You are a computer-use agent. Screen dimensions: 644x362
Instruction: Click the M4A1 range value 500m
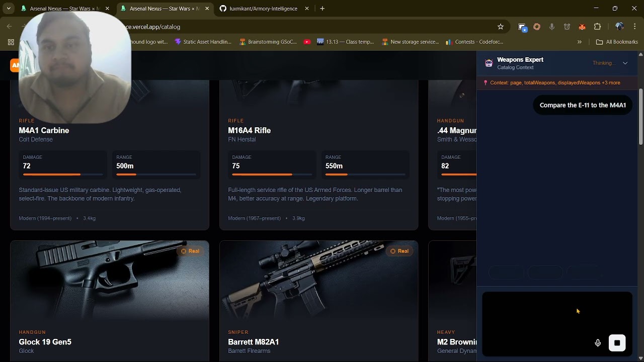click(125, 166)
